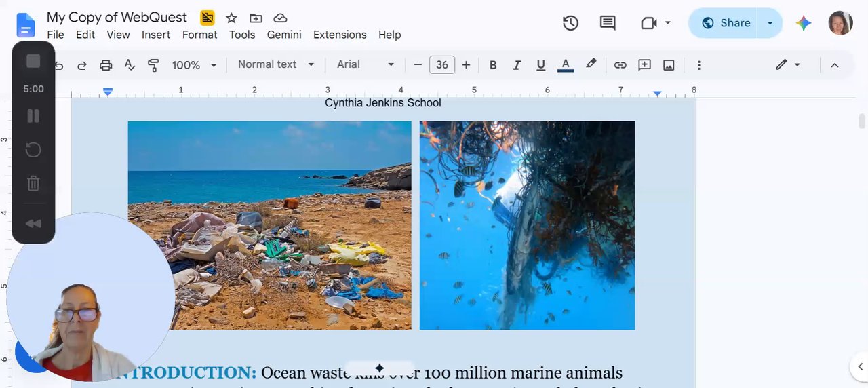Viewport: 868px width, 388px height.
Task: Open the Tools menu
Action: point(242,35)
